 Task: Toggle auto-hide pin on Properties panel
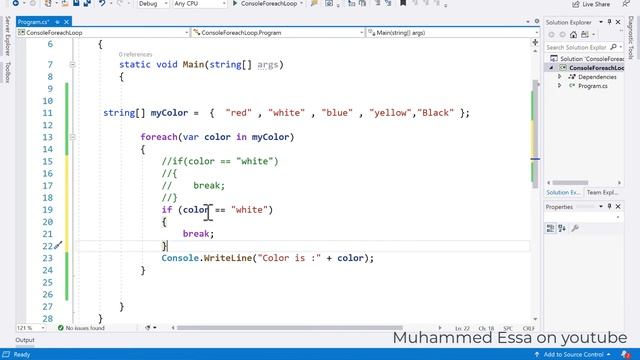coord(609,207)
